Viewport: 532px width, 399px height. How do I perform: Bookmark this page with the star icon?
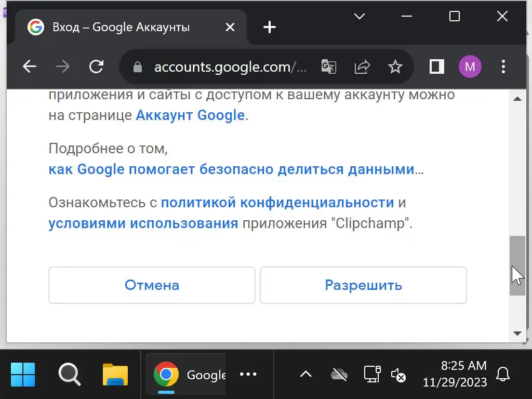pyautogui.click(x=395, y=66)
